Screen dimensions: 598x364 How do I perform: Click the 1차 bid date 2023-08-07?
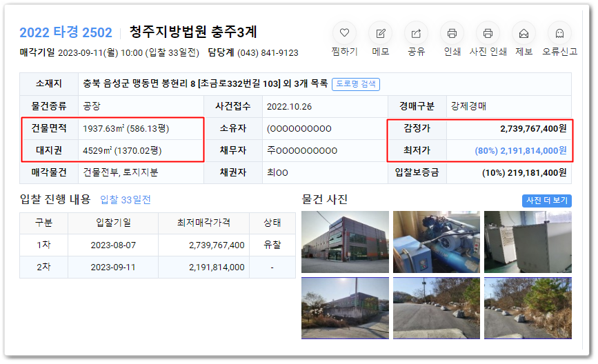click(x=113, y=245)
